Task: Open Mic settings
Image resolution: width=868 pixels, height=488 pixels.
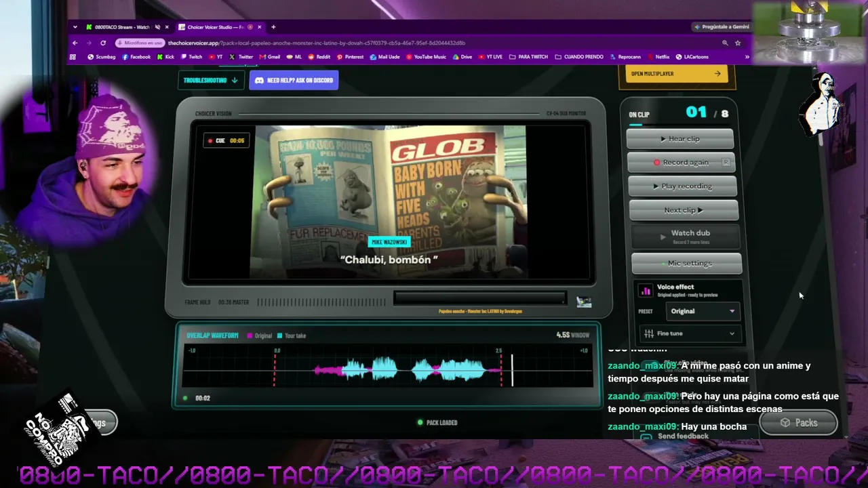Action: coord(686,263)
